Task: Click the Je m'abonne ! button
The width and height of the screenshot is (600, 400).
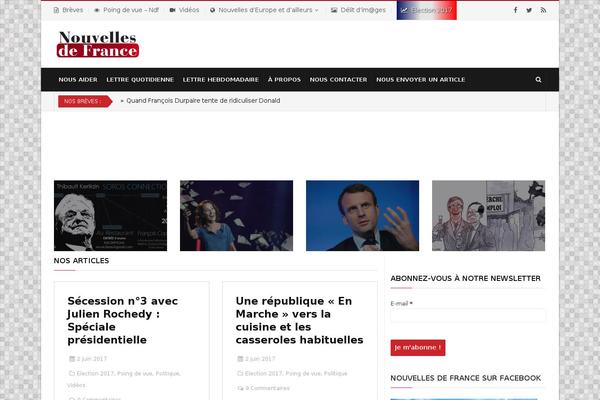Action: coord(418,348)
